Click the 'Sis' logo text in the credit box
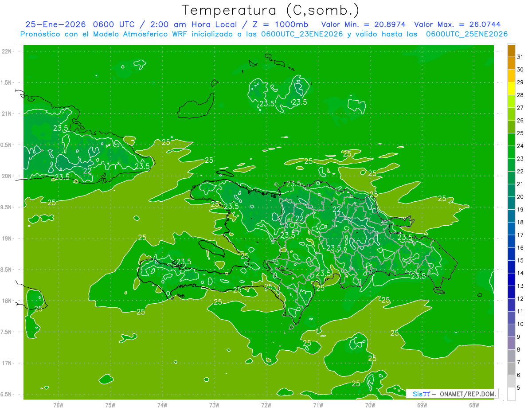Screen dimensions: 532x411 (x=417, y=394)
